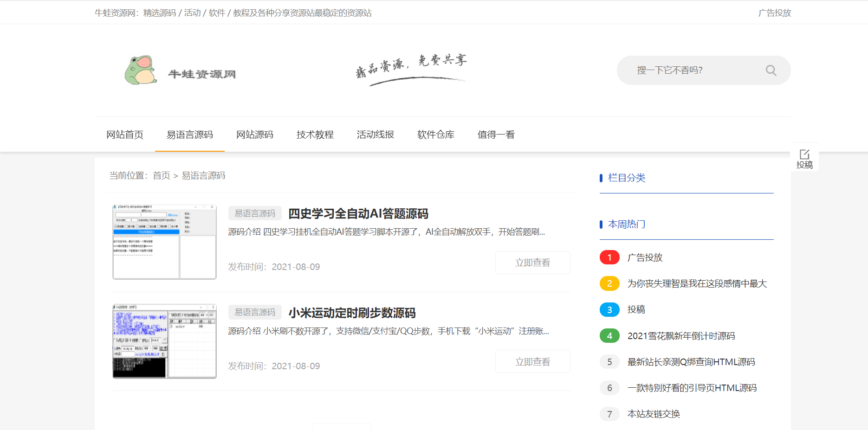Switch to the 网站源码 tab

coord(254,134)
